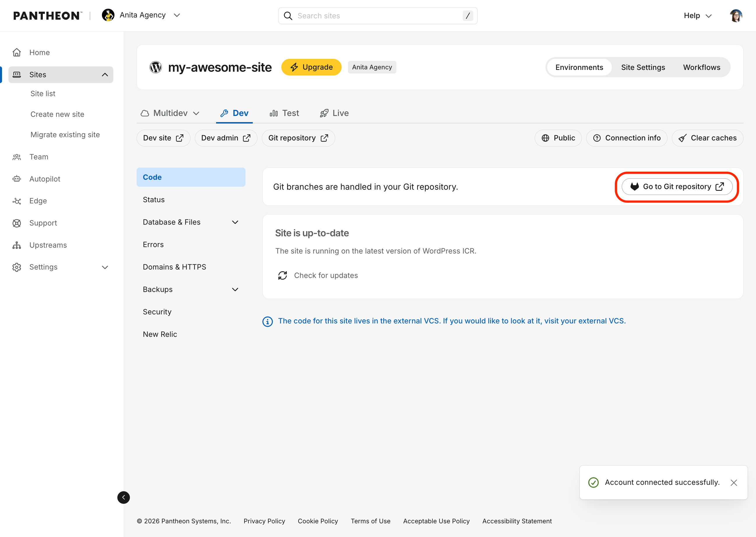Image resolution: width=756 pixels, height=537 pixels.
Task: Click the Autopilot robot icon
Action: coord(17,179)
